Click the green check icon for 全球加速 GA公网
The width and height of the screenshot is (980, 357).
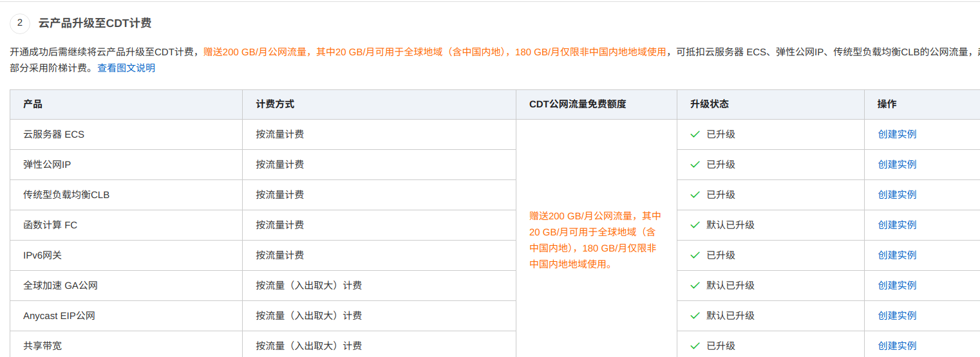click(695, 286)
